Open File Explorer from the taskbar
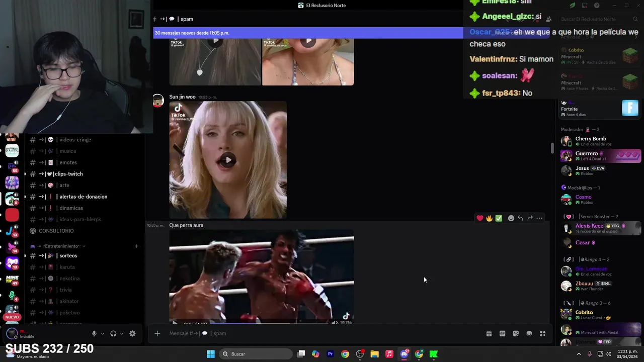 pyautogui.click(x=374, y=354)
